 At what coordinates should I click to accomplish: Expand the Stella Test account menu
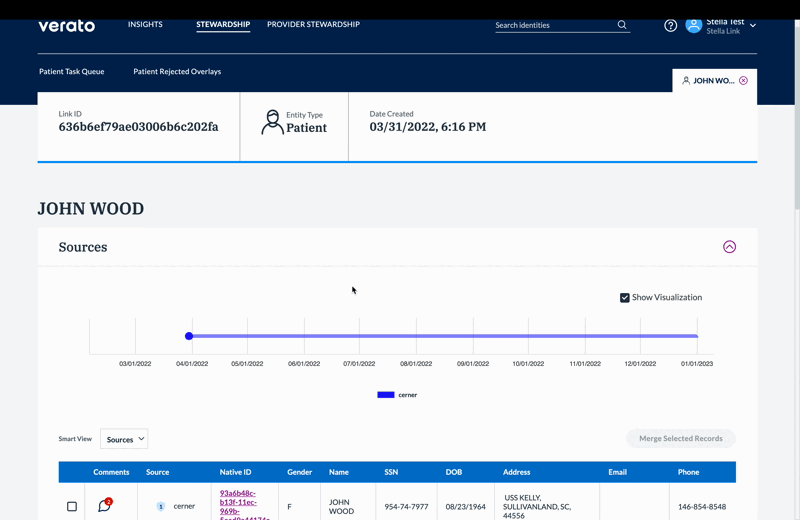click(753, 25)
